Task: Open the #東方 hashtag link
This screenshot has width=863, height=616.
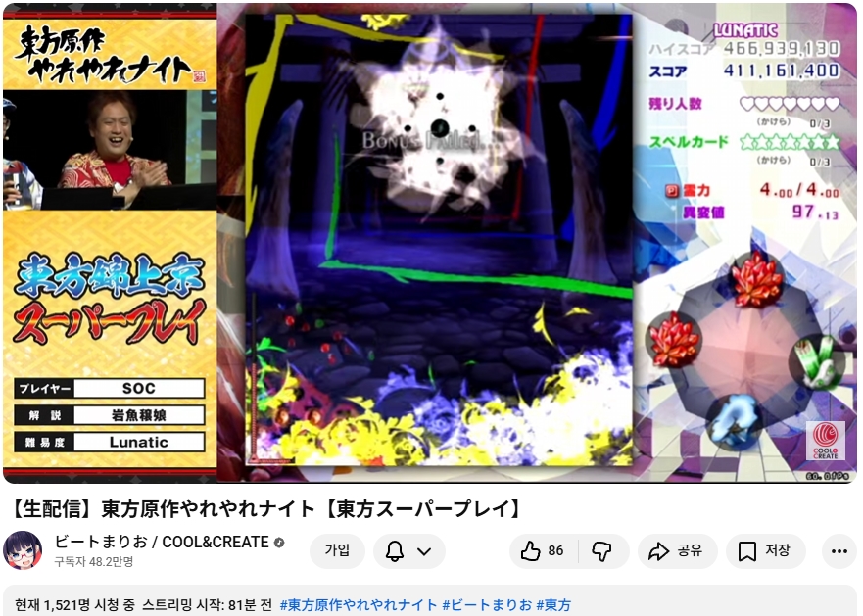Action: tap(553, 605)
